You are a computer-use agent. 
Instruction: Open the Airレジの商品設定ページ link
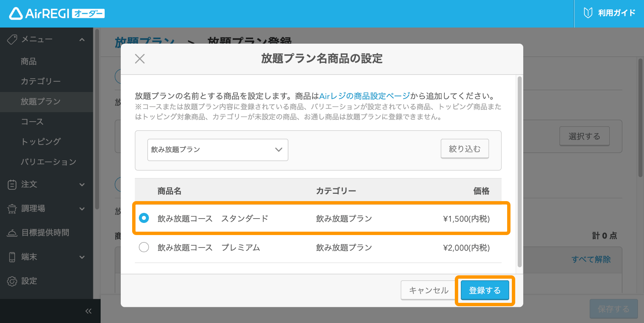[365, 96]
